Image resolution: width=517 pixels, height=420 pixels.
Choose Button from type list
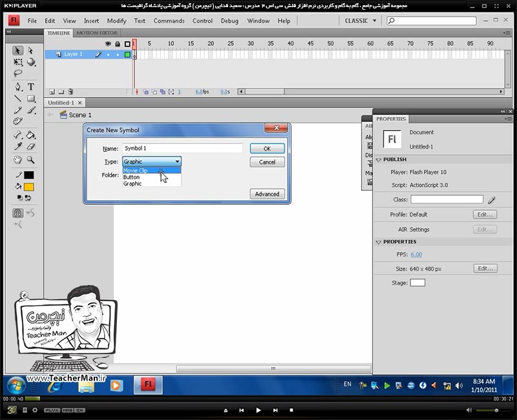152,177
